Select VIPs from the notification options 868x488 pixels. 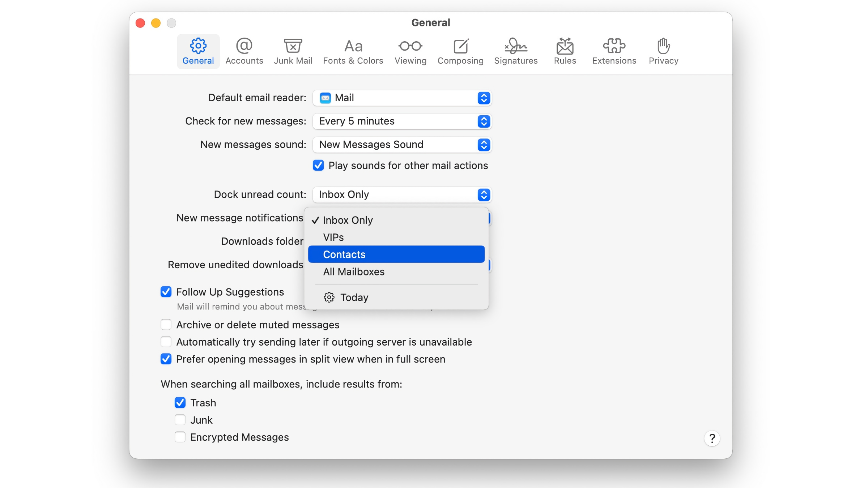click(x=333, y=237)
